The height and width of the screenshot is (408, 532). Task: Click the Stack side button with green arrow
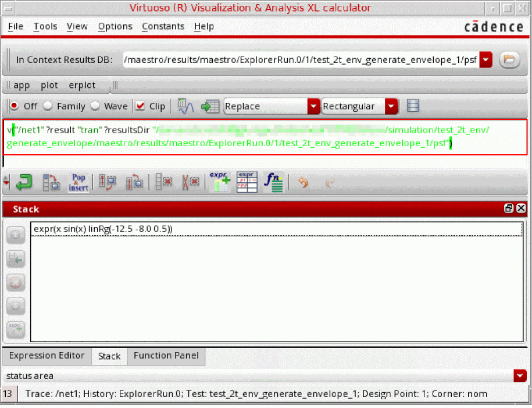tap(16, 259)
